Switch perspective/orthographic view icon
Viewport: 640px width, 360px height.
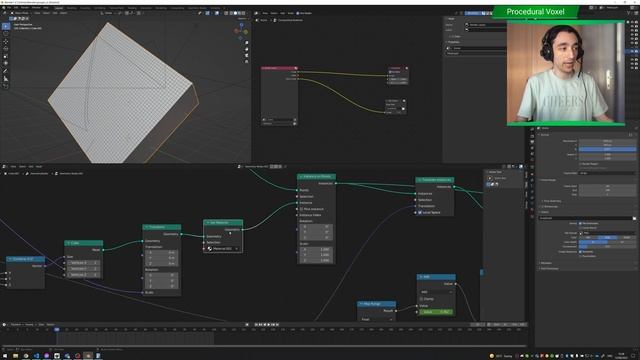[247, 61]
